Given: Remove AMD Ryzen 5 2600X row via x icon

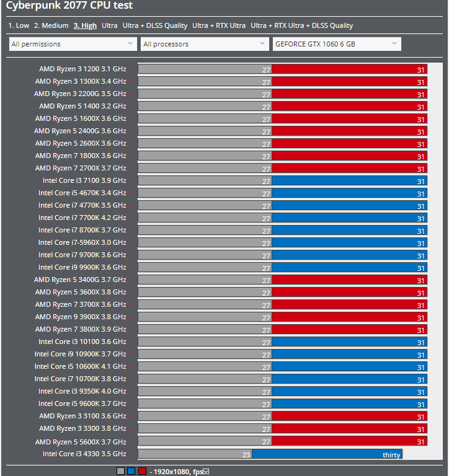Looking at the screenshot, I should (131, 144).
